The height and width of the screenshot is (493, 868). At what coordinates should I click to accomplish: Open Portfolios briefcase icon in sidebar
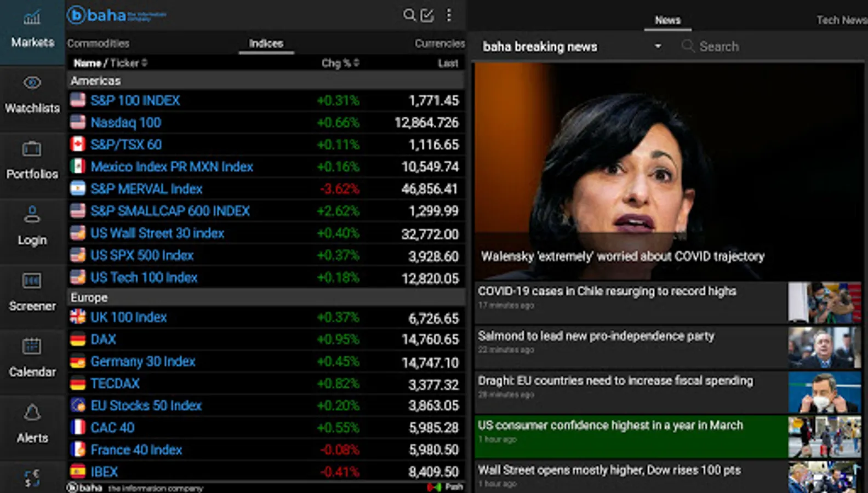click(32, 148)
